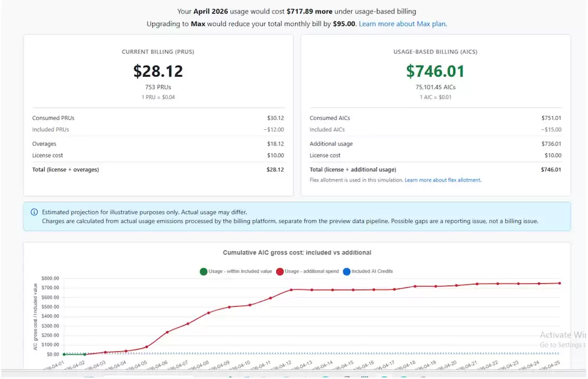This screenshot has width=588, height=379.
Task: Select the Consumed AICs row
Action: (435, 118)
